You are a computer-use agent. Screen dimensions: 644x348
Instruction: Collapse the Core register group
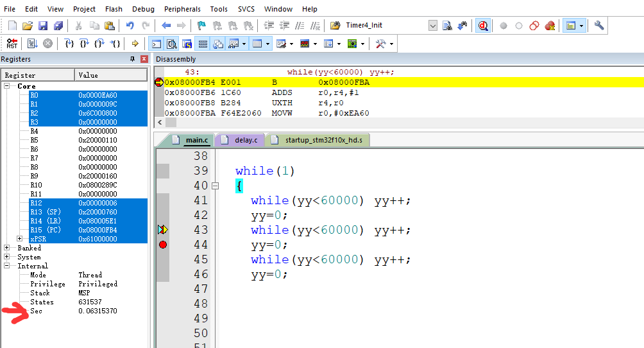click(7, 86)
